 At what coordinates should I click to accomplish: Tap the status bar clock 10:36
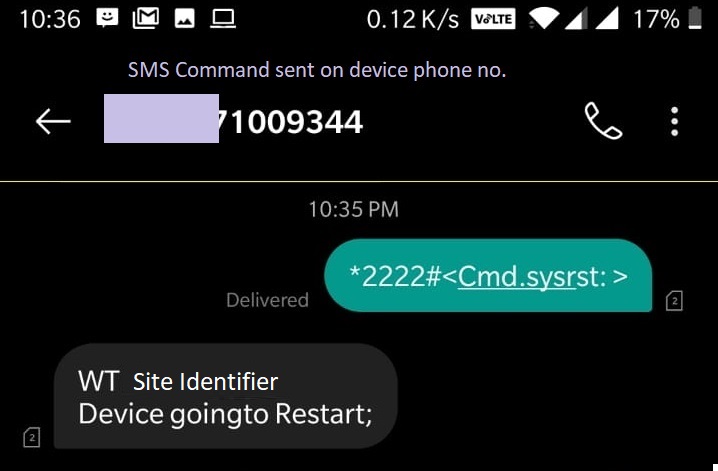pos(50,19)
